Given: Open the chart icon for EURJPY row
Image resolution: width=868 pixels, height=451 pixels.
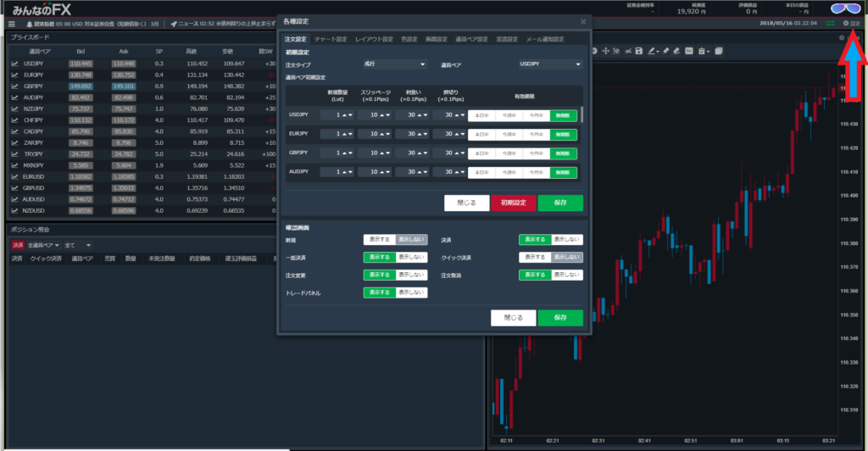Looking at the screenshot, I should pyautogui.click(x=15, y=75).
